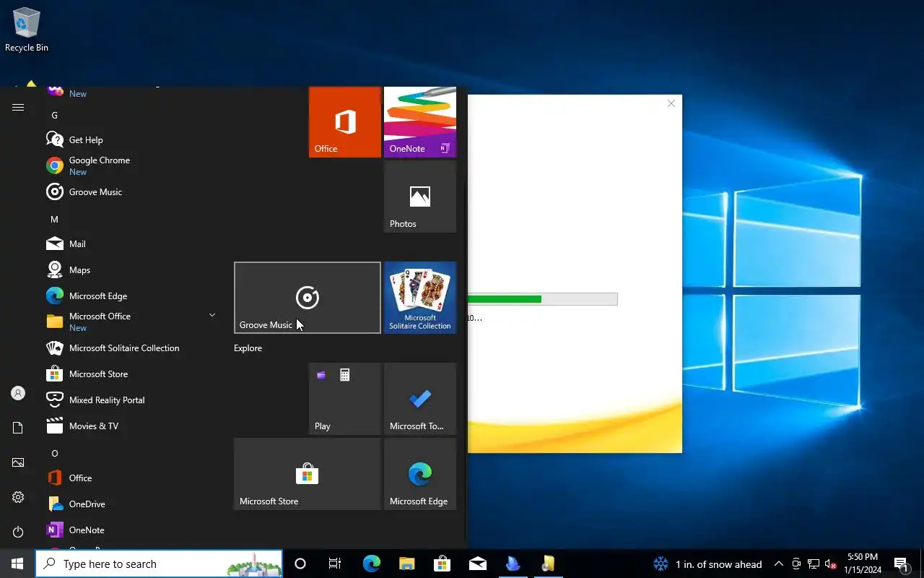The image size is (924, 578).
Task: Open the Microsoft Solitaire Collection tile
Action: click(420, 298)
